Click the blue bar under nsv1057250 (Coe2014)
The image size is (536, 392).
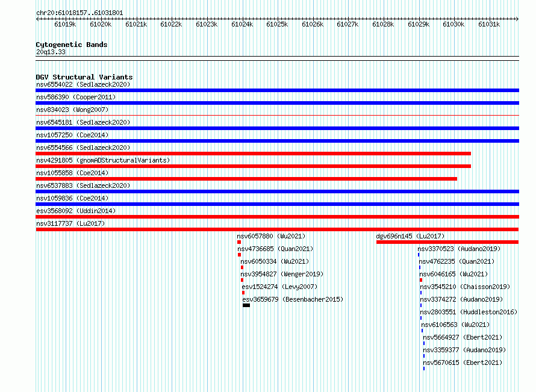[x=277, y=141]
